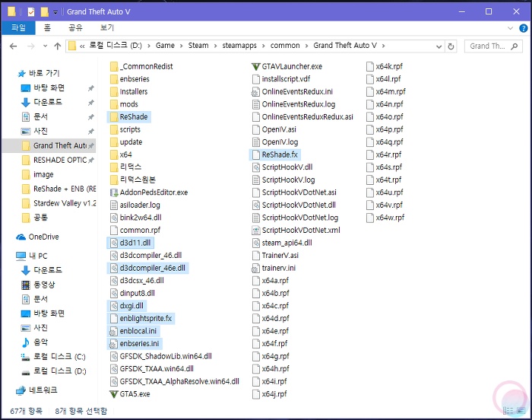532x420 pixels.
Task: Go to steamapps in the breadcrumb path
Action: 239,46
